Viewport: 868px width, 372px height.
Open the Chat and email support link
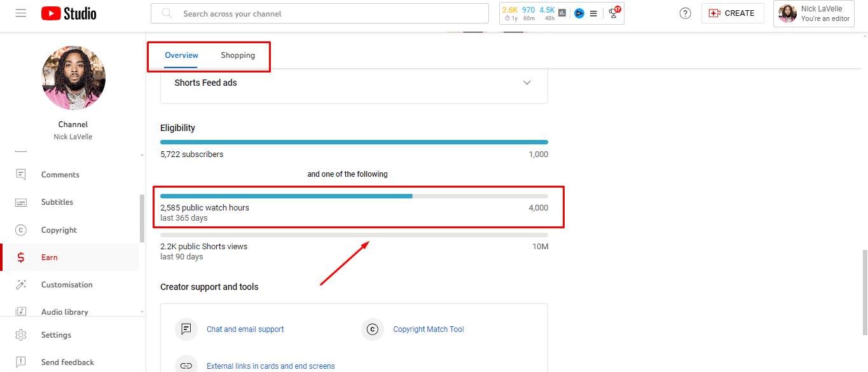[x=245, y=329]
